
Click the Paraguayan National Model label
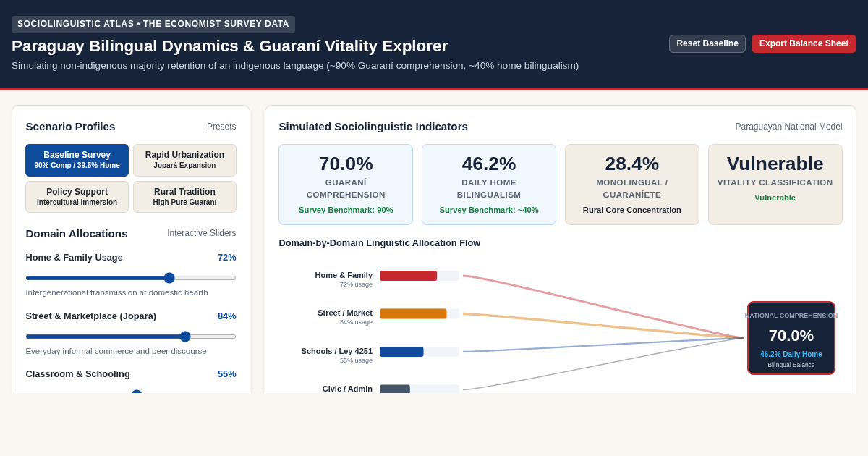[788, 127]
